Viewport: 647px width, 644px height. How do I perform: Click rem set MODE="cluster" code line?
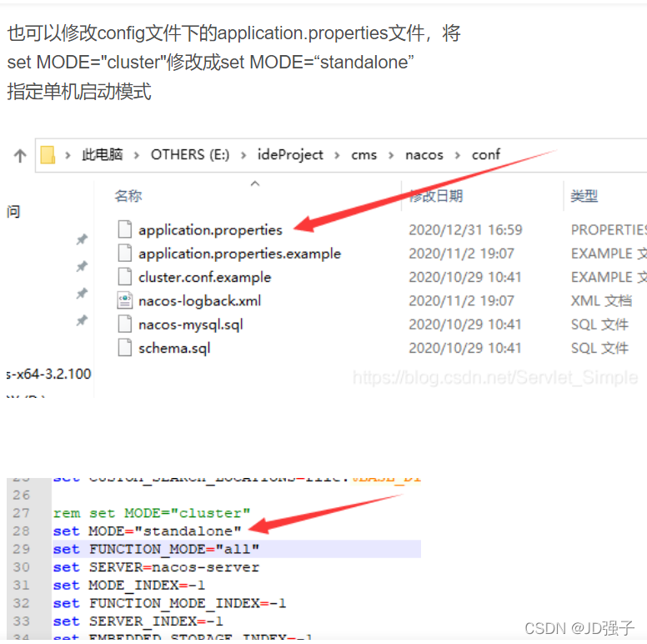point(152,513)
